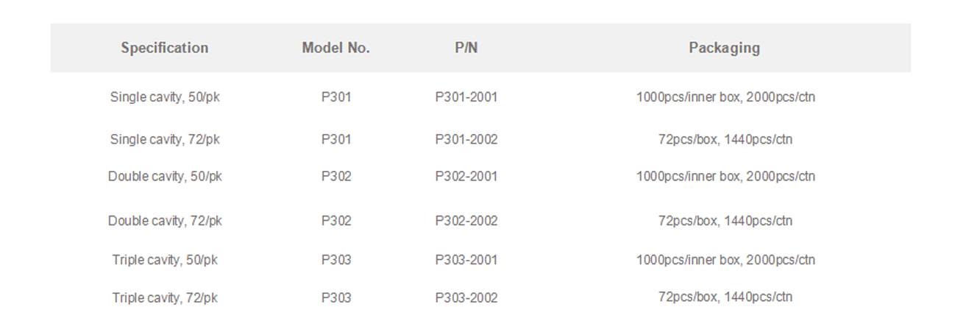This screenshot has height=335, width=980.
Task: Click the Model No. column header
Action: click(336, 48)
